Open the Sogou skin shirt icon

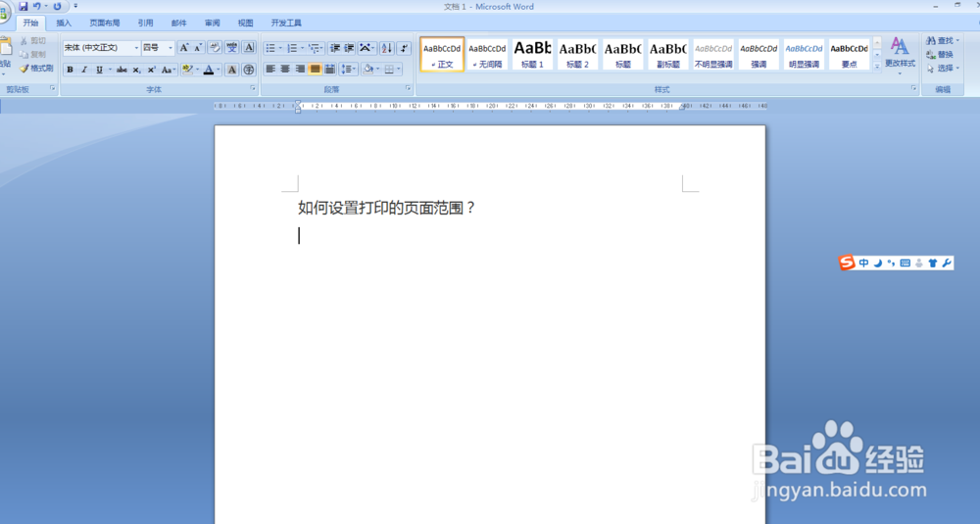(933, 262)
